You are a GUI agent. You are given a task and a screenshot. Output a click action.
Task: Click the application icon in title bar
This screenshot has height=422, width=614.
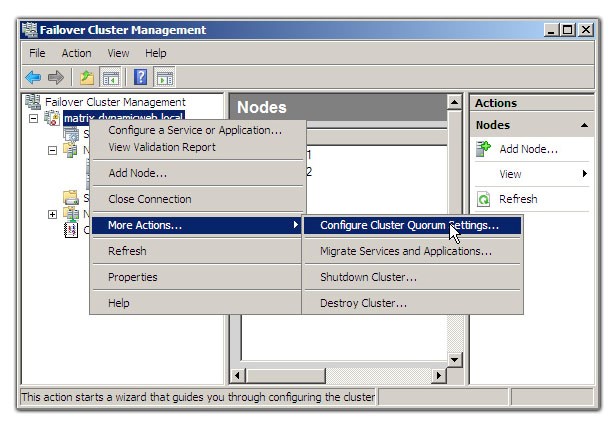pos(29,30)
